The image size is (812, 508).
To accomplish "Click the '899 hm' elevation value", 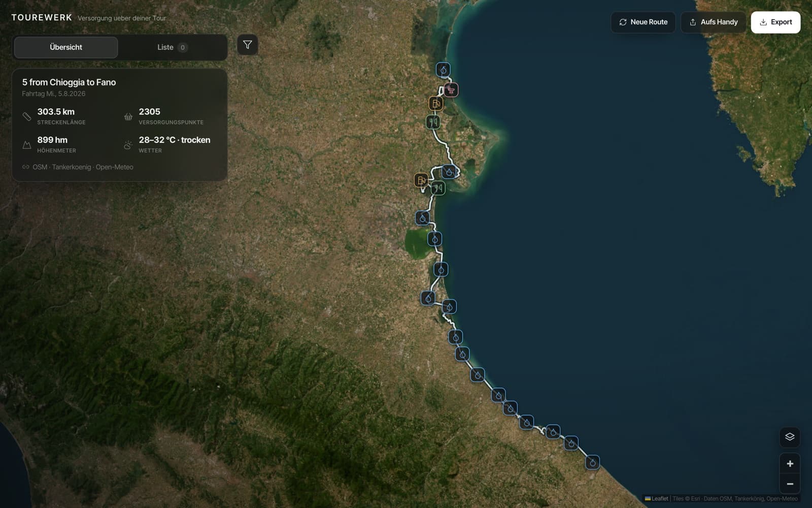I will pyautogui.click(x=52, y=140).
